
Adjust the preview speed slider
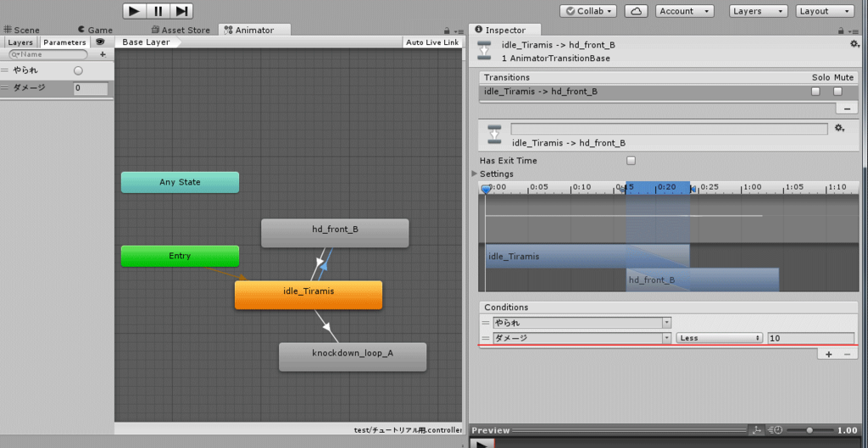[810, 430]
